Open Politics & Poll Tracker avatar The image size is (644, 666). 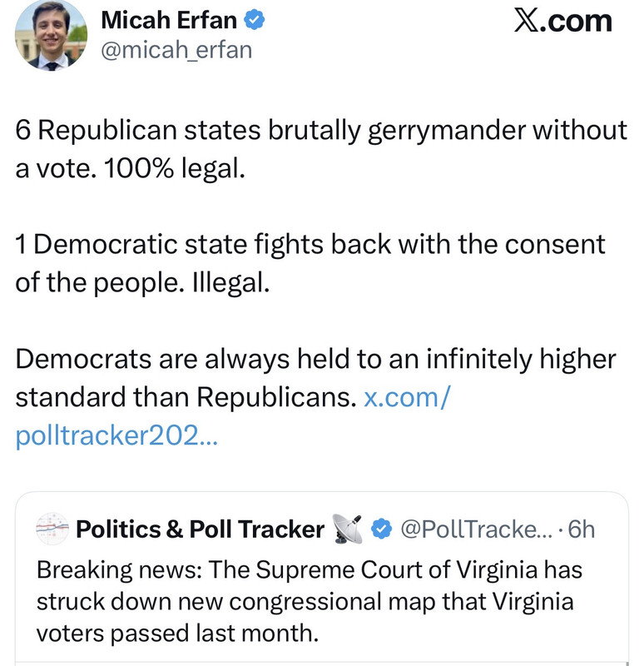(x=52, y=529)
